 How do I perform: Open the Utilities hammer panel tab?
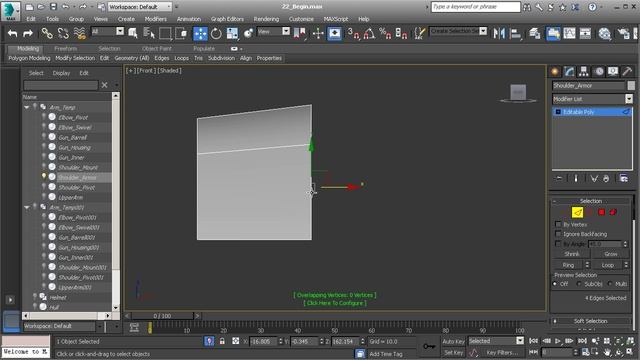[627, 72]
